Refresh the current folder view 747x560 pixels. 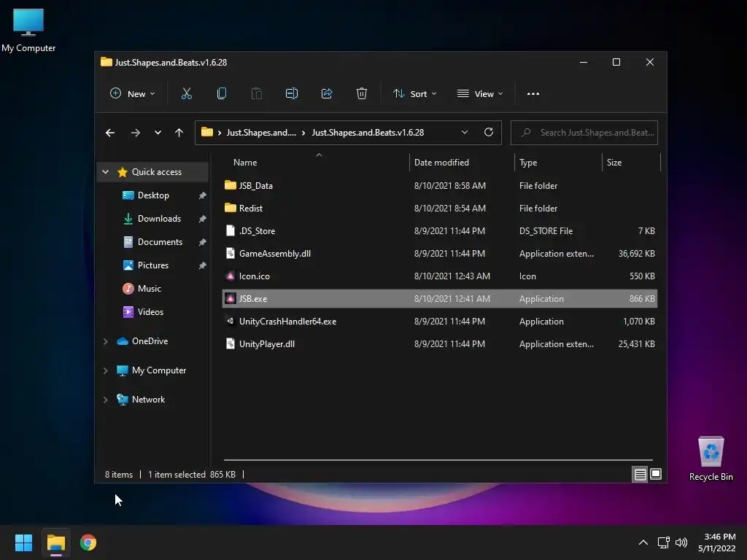[488, 133]
